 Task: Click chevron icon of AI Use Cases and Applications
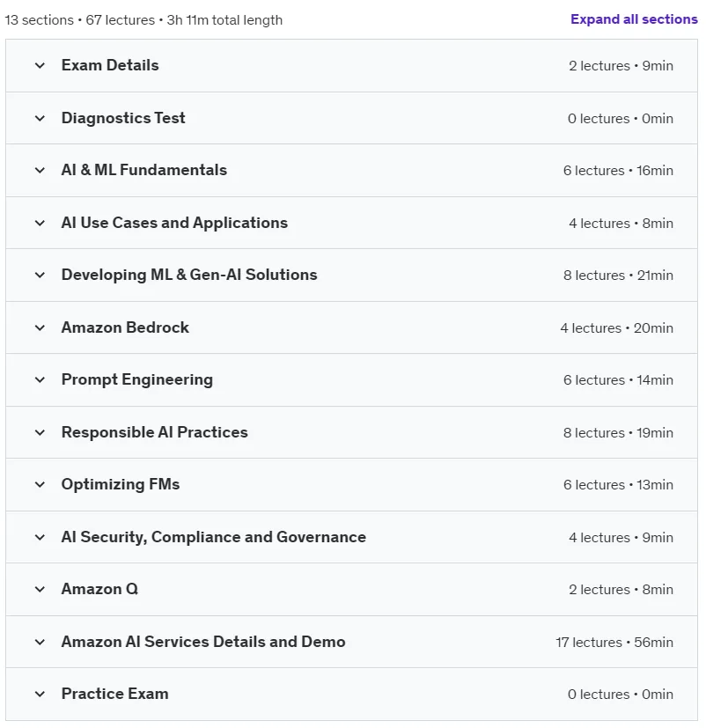pos(40,223)
